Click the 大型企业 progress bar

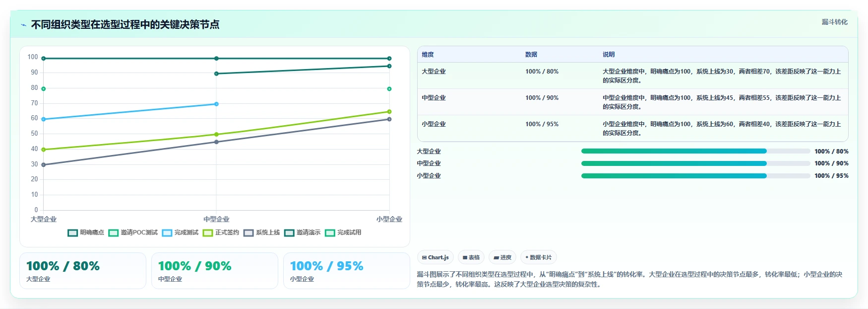[695, 151]
